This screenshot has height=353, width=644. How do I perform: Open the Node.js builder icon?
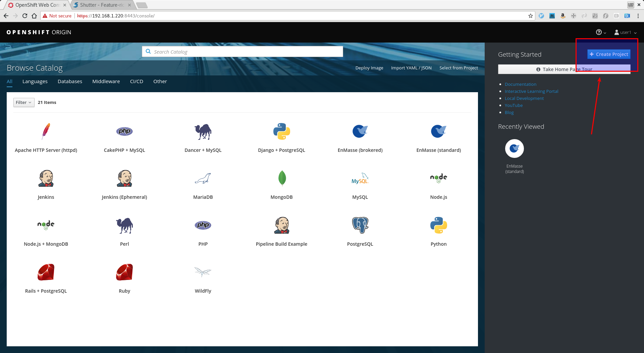(439, 178)
